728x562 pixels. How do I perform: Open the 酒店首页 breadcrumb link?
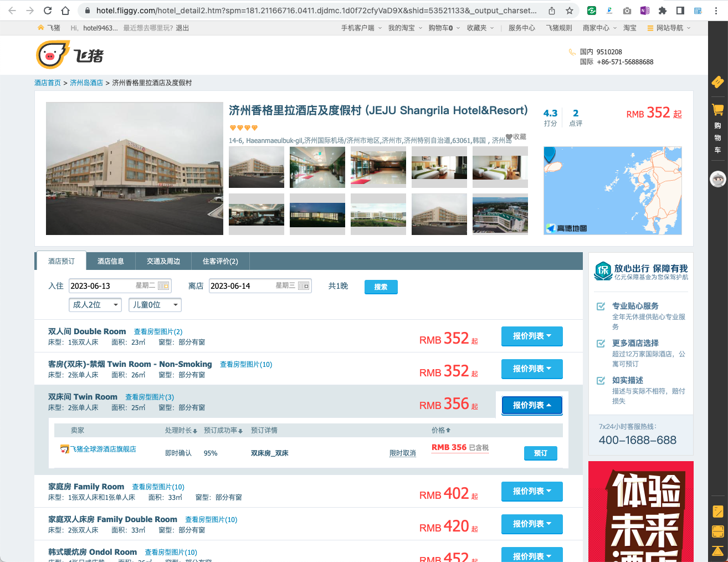48,83
